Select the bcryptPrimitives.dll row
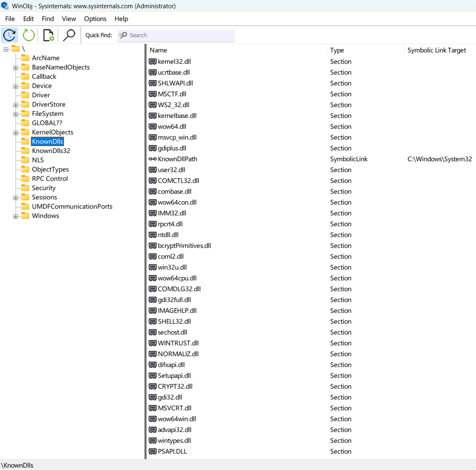The height and width of the screenshot is (470, 476). pos(311,246)
